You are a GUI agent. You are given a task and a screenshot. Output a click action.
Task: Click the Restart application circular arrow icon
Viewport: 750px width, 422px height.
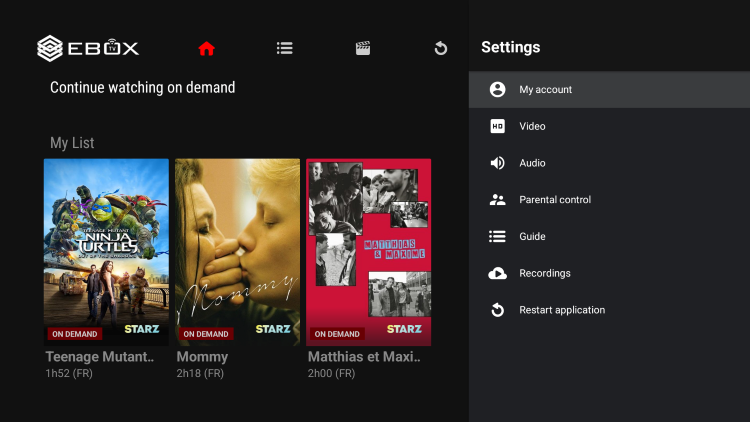coord(497,310)
